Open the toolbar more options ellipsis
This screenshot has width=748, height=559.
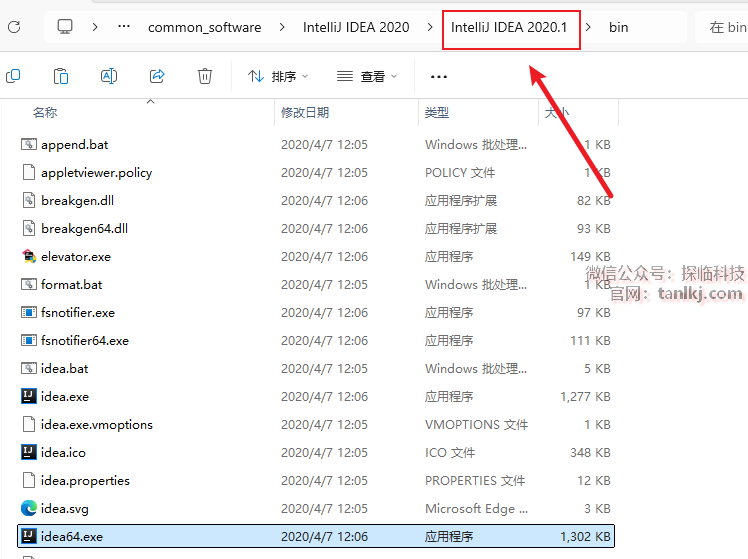[438, 76]
